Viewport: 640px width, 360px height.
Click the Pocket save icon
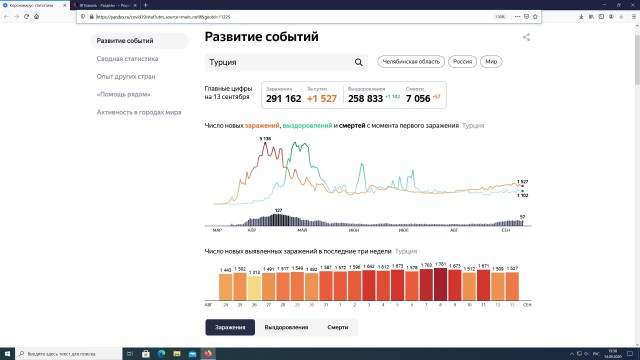coord(527,17)
